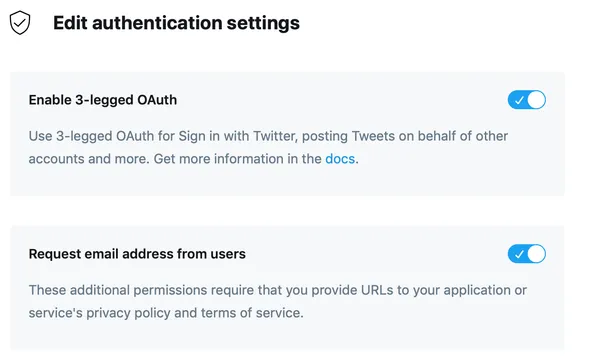Click the Request email address from users label
This screenshot has width=600, height=362.
pos(137,254)
